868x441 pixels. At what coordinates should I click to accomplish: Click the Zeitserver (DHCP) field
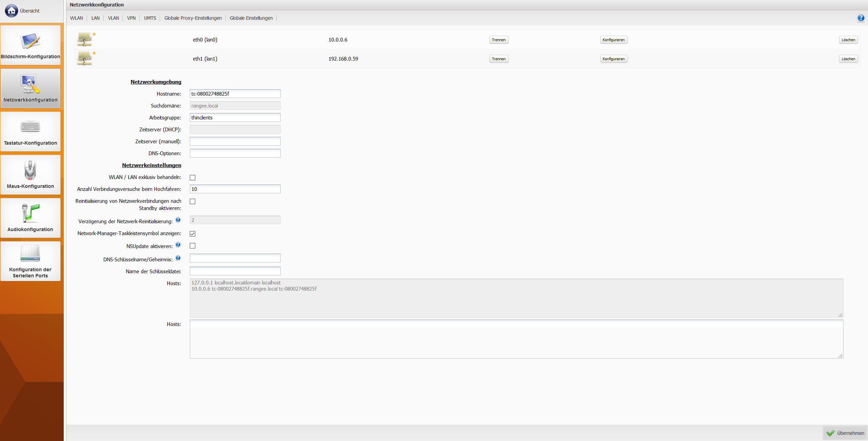(x=235, y=129)
